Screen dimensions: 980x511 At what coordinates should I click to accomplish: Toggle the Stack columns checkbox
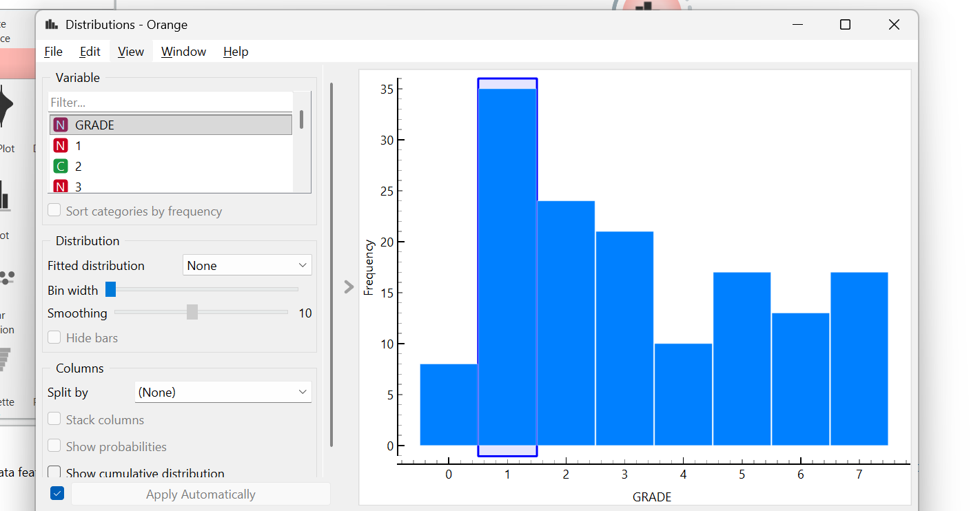(x=55, y=419)
